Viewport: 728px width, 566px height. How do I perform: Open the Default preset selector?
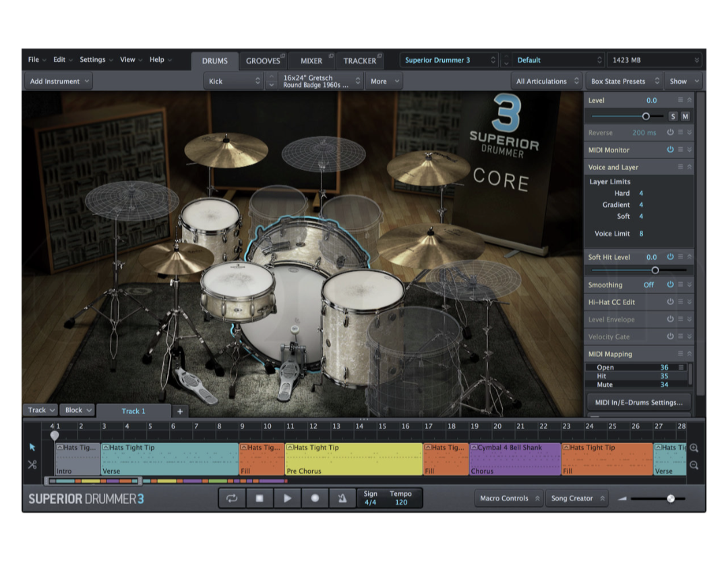click(557, 60)
